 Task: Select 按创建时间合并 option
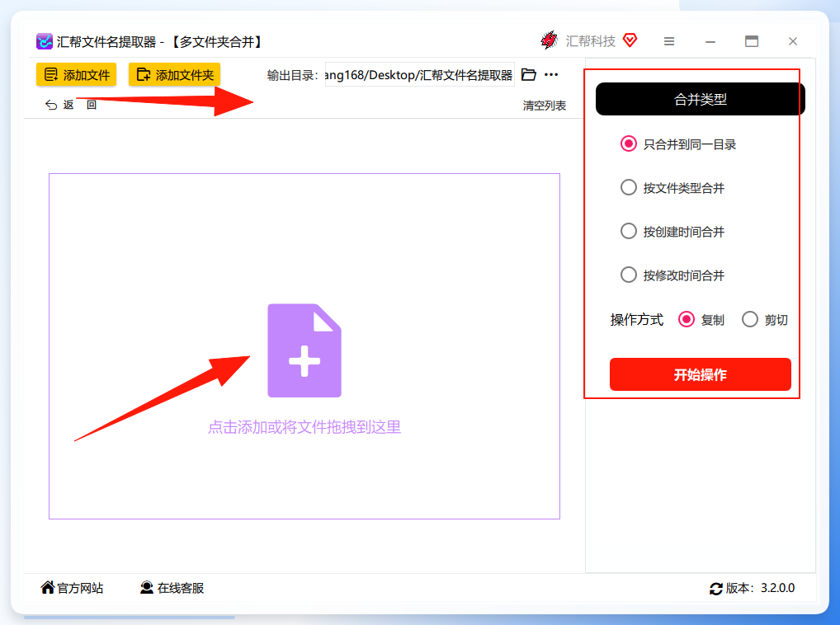click(672, 232)
